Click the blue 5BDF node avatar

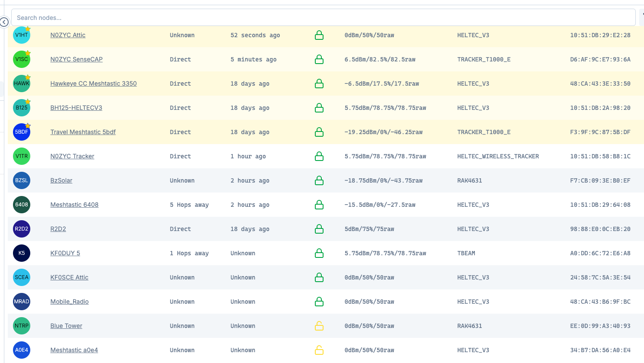[x=21, y=132]
